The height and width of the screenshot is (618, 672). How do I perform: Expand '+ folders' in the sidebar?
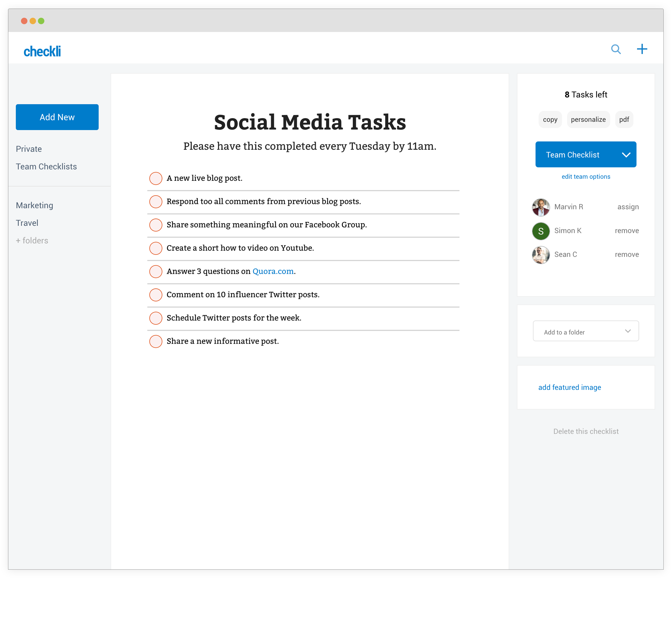[32, 240]
